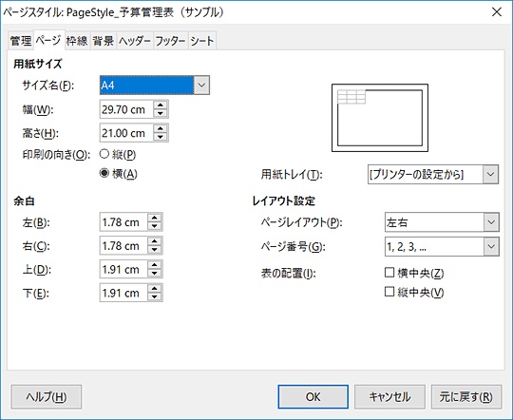Decrease 高さ height with down arrow

coord(161,137)
